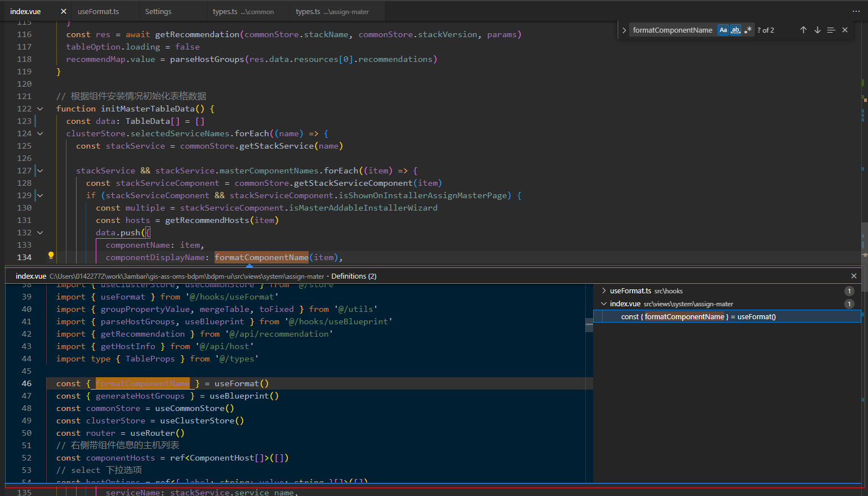Open the editor More Actions menu
The image size is (868, 496).
[856, 11]
